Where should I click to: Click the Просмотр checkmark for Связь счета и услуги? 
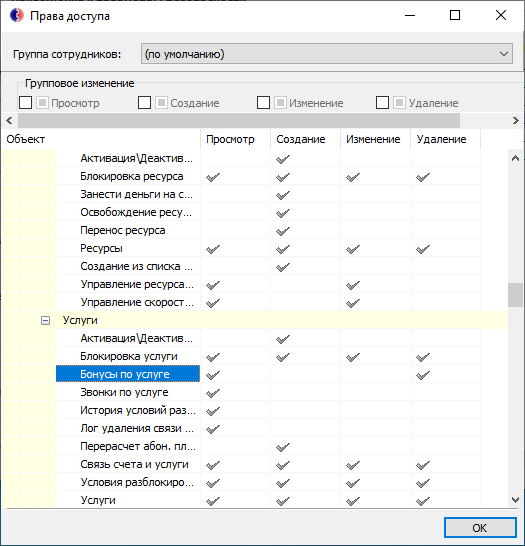[x=213, y=465]
